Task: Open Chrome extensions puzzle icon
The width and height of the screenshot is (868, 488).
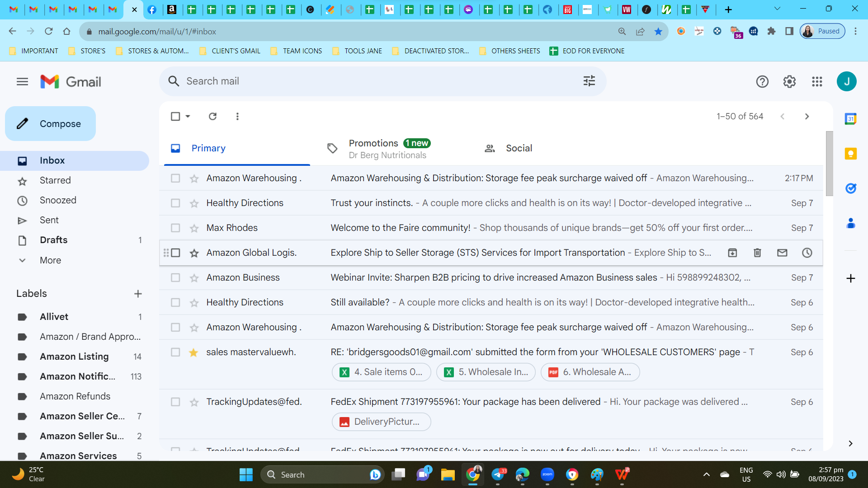Action: click(x=771, y=32)
